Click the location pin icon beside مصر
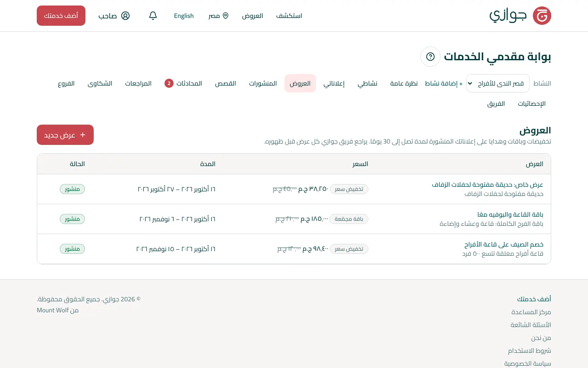Screen dimensions: 588x368 (226, 16)
